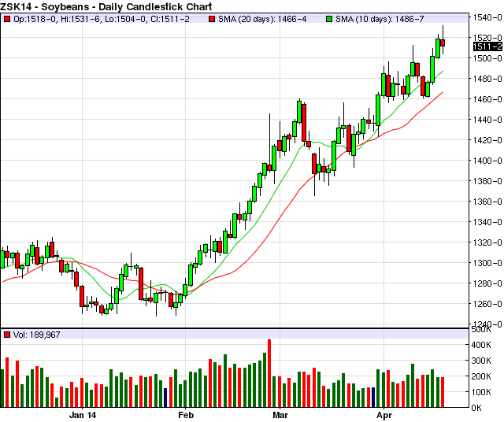Image resolution: width=504 pixels, height=422 pixels.
Task: Click the black 1511-2 current price tag
Action: coord(487,46)
